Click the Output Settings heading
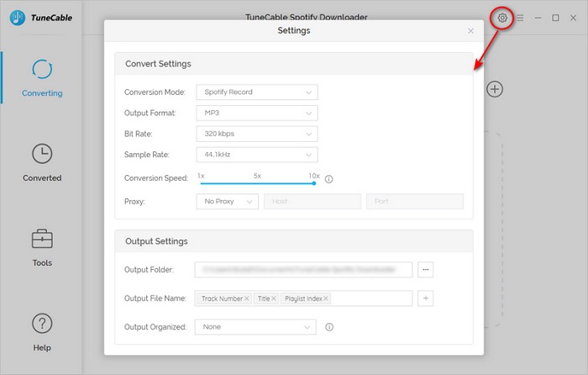The width and height of the screenshot is (588, 375). [156, 241]
